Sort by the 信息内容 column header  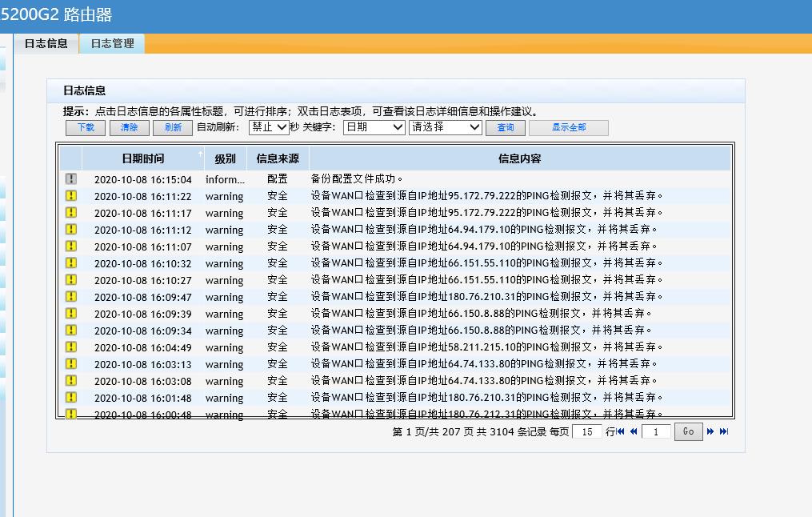519,158
